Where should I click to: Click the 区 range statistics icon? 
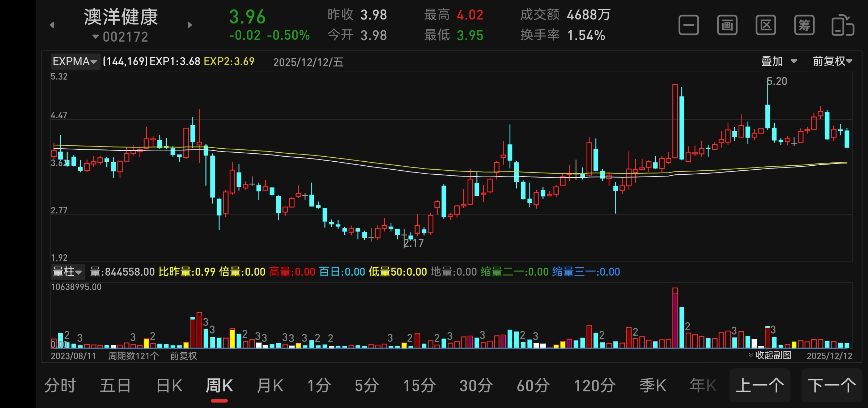(x=766, y=25)
